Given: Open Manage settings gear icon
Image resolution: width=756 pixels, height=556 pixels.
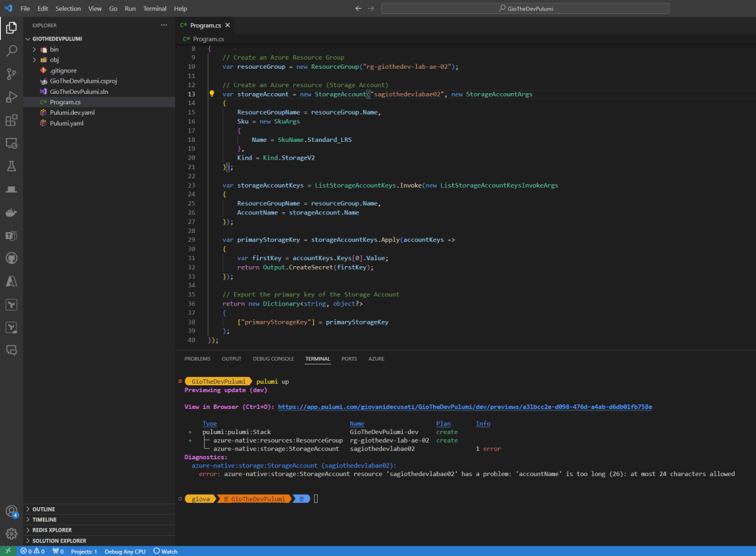Looking at the screenshot, I should (12, 533).
